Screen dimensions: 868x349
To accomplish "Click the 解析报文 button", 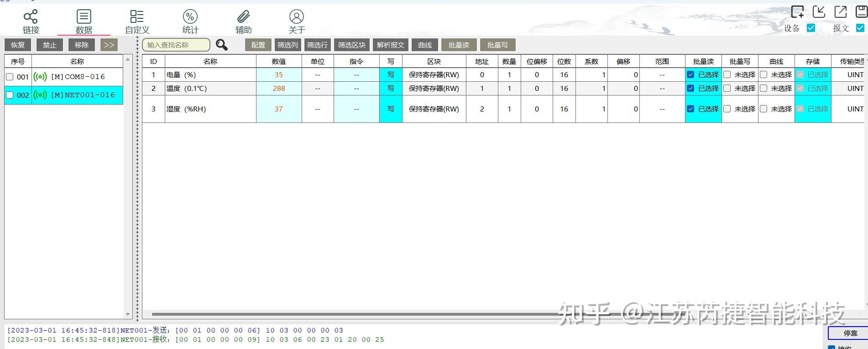I will click(391, 45).
